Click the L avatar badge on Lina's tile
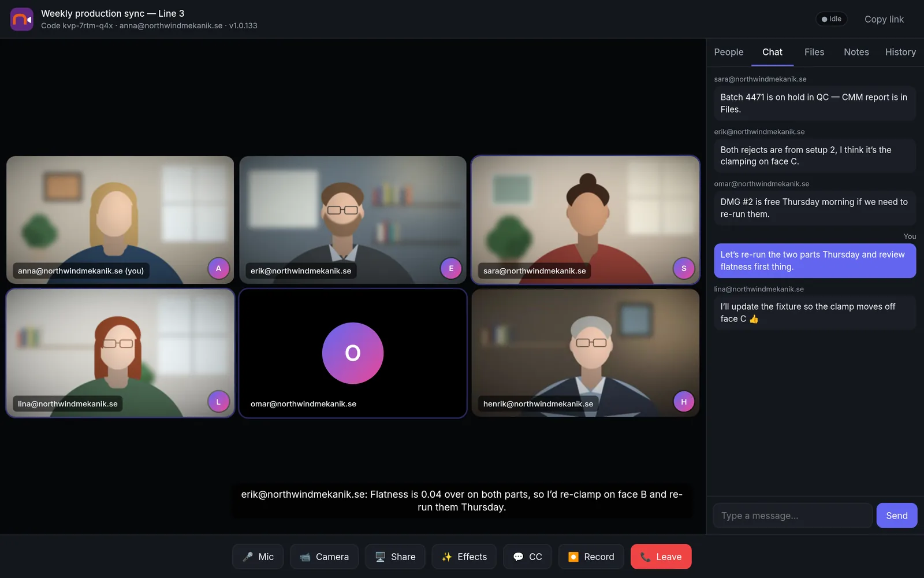Image resolution: width=924 pixels, height=578 pixels. pyautogui.click(x=218, y=402)
